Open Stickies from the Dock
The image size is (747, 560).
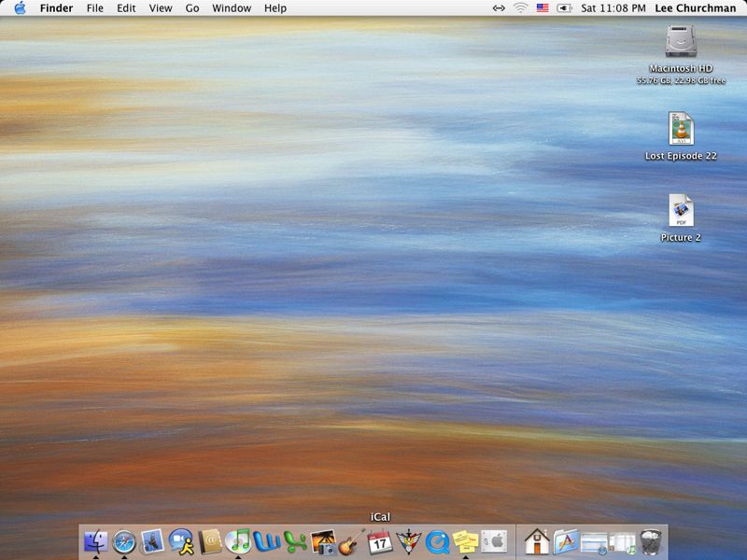465,541
